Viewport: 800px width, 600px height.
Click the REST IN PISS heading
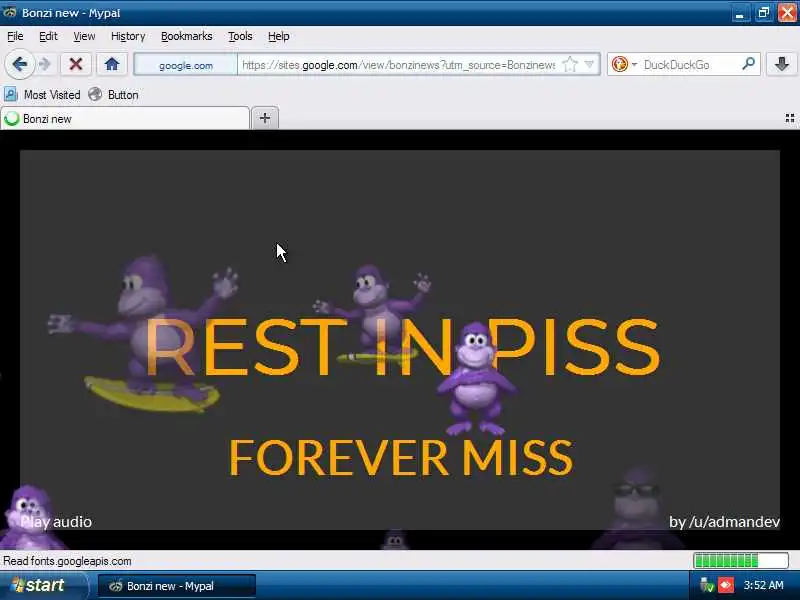(402, 347)
